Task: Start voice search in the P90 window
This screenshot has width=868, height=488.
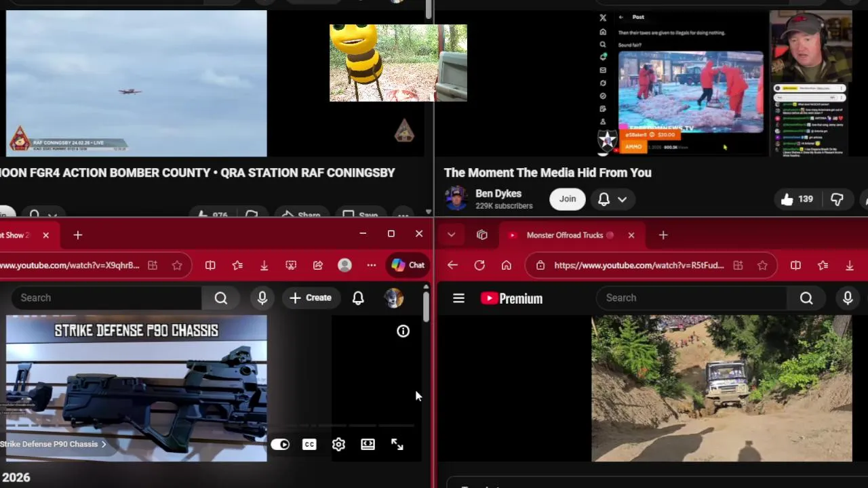Action: 262,298
